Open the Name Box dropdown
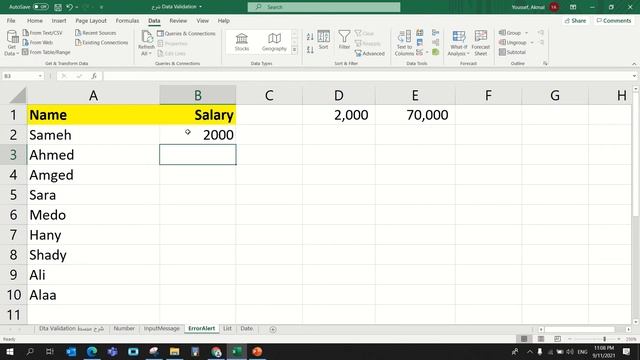 click(40, 76)
